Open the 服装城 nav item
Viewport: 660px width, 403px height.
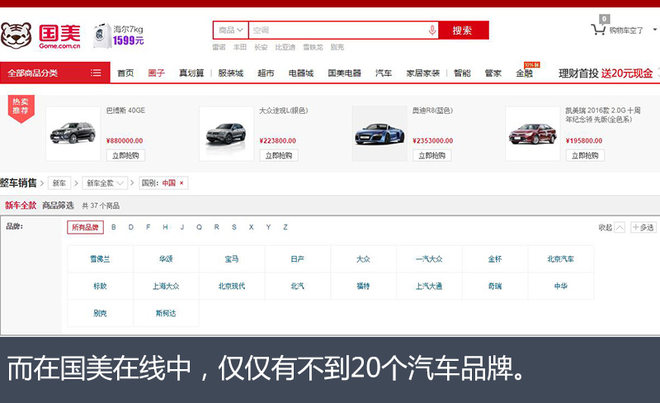231,73
